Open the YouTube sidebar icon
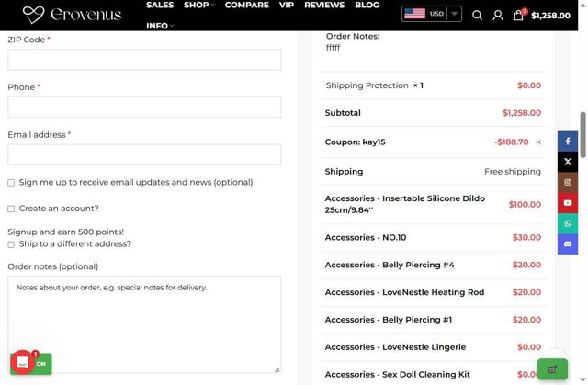 click(x=568, y=203)
